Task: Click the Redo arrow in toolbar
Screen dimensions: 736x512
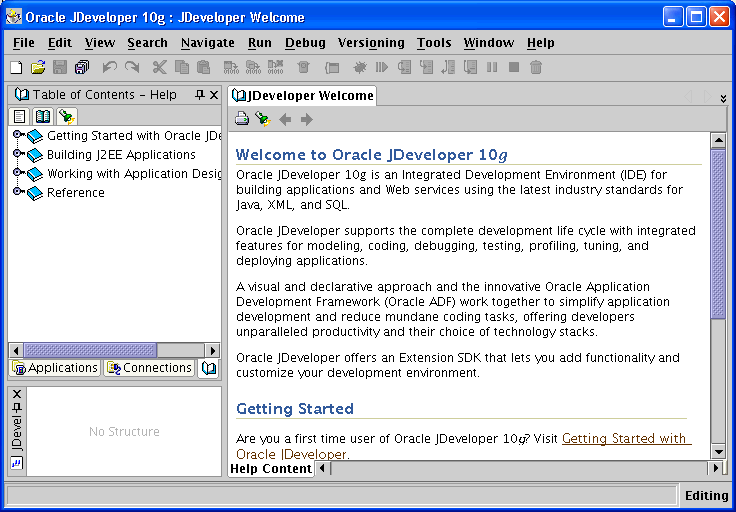Action: (132, 68)
